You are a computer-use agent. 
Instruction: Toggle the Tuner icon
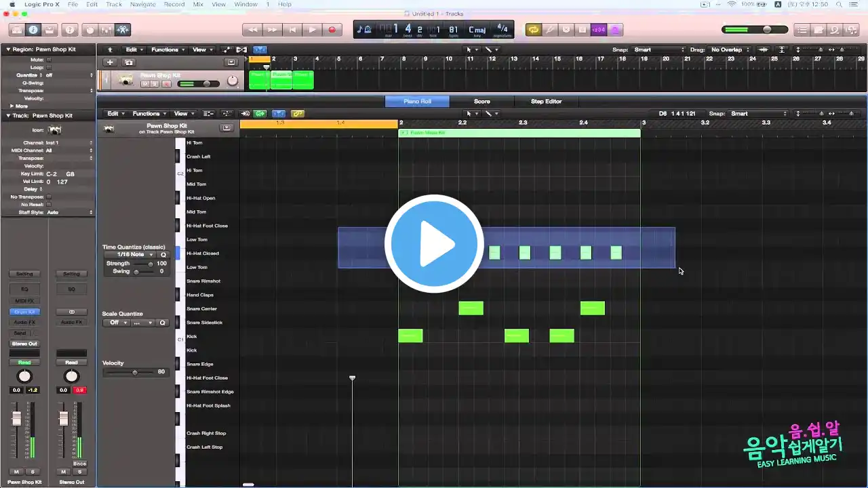click(x=550, y=30)
